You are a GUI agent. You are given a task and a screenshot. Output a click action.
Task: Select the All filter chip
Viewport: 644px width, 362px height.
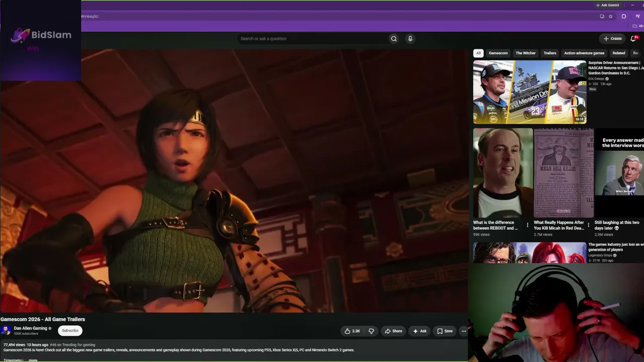coord(478,53)
